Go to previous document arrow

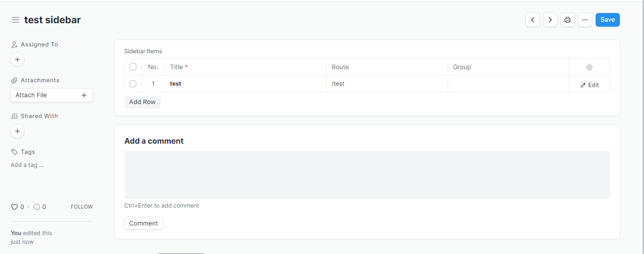click(x=533, y=20)
